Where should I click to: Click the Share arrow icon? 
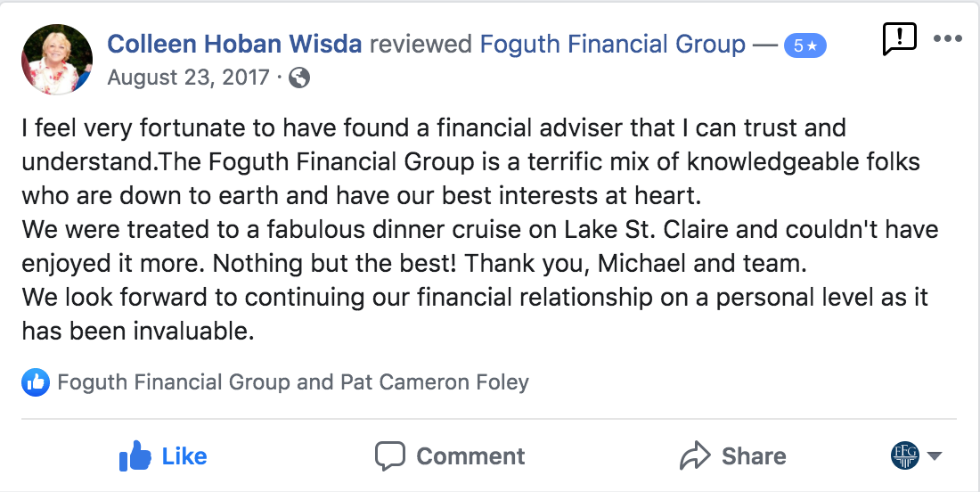point(694,456)
